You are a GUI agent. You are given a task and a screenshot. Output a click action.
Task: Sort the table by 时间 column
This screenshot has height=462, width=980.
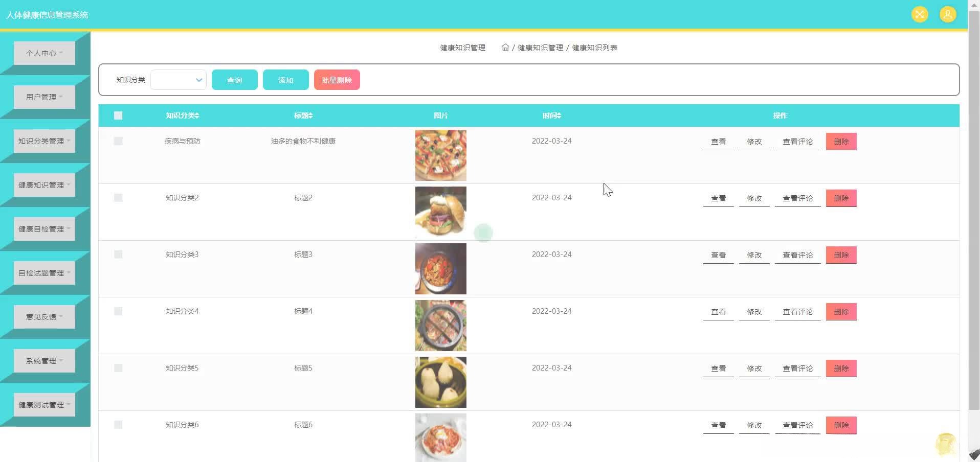(x=551, y=115)
